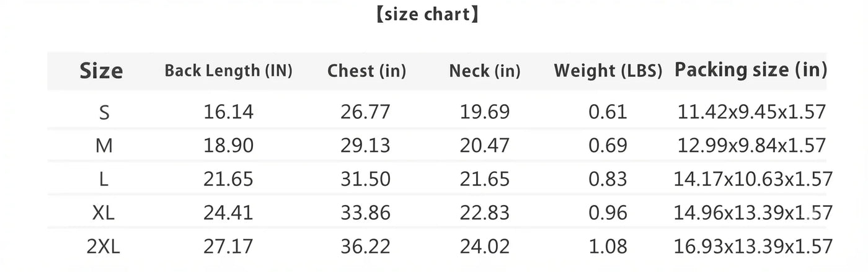
Task: Click weight value 1.08
Action: (x=608, y=246)
